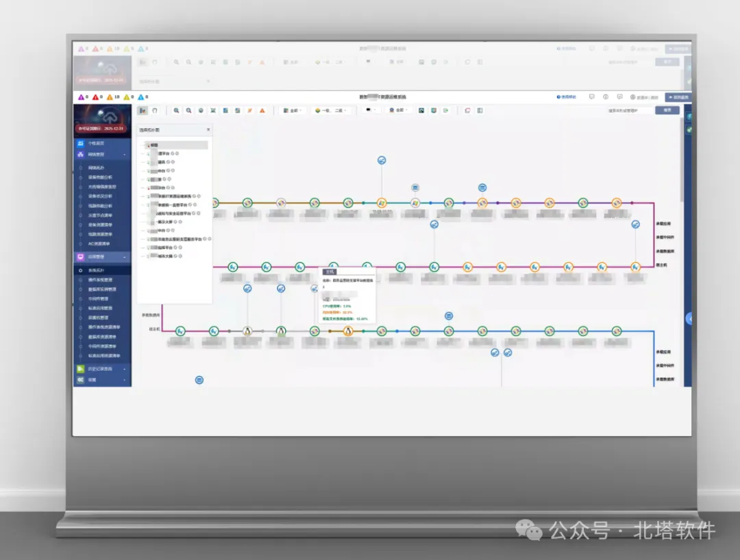The image size is (740, 560).
Task: Click the vertical scrollbar of topology canvas
Action: [x=682, y=160]
